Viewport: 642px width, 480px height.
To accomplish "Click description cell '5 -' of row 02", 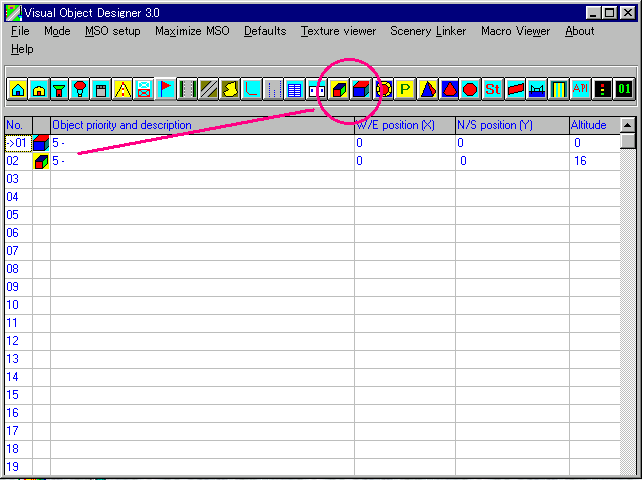I will [x=202, y=161].
